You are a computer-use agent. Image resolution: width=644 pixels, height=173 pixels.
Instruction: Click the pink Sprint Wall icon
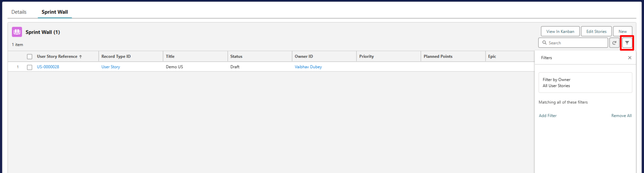point(17,32)
